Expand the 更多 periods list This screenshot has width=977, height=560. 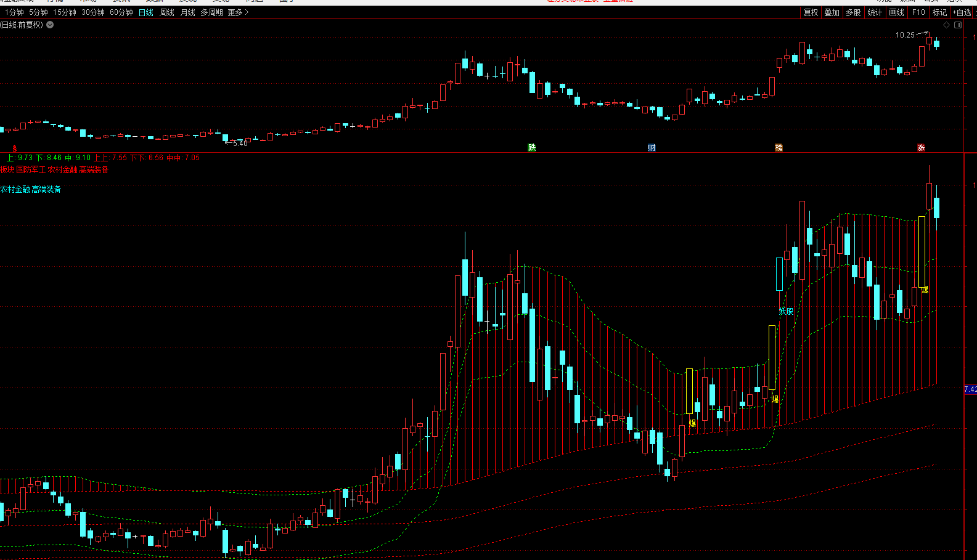238,12
